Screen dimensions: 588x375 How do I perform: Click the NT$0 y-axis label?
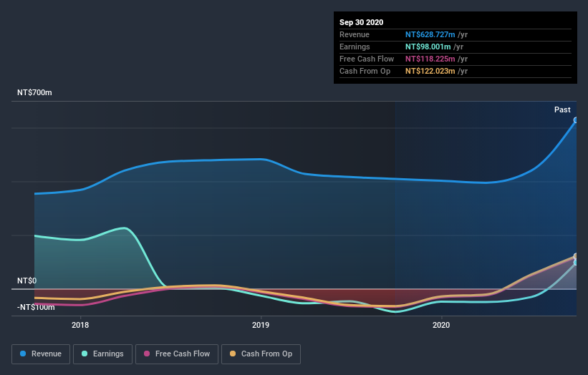(27, 281)
